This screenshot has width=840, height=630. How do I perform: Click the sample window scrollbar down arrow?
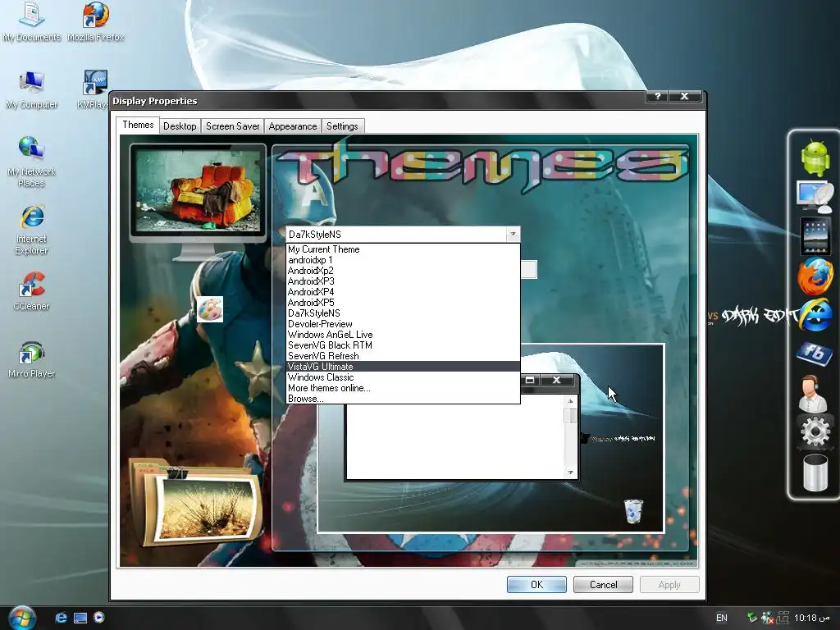tap(571, 472)
